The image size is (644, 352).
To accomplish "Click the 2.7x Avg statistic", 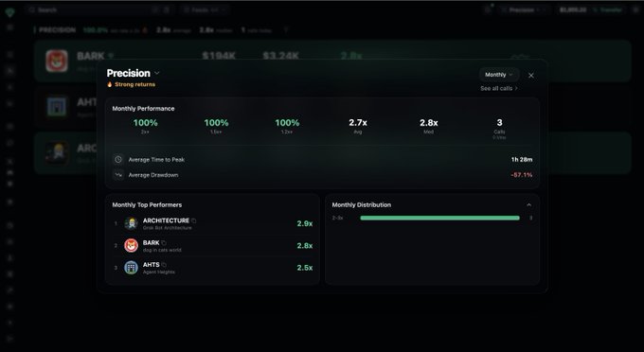I will (x=358, y=127).
